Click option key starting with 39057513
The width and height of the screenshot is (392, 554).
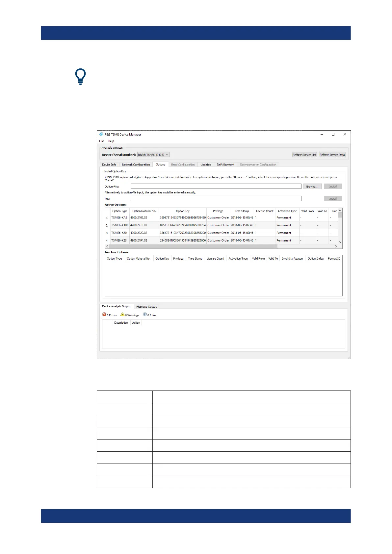click(183, 218)
